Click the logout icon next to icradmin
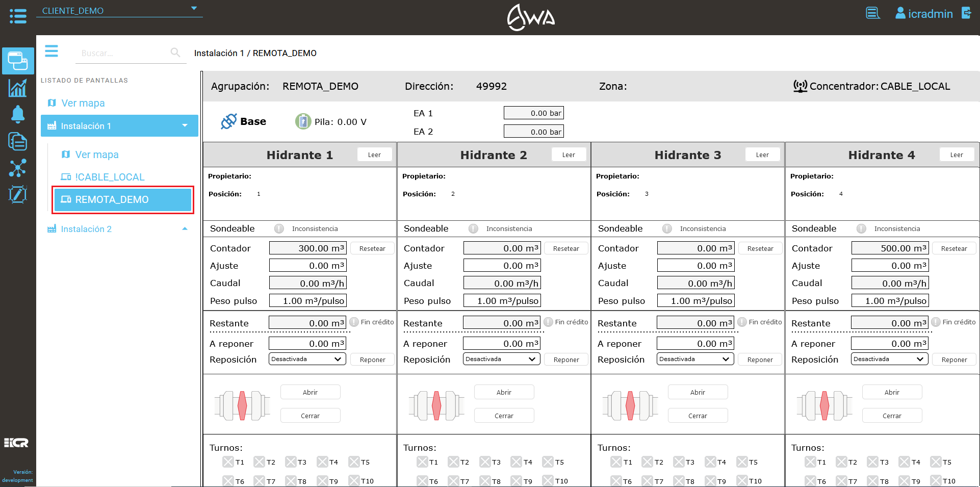The height and width of the screenshot is (487, 980). click(x=966, y=13)
